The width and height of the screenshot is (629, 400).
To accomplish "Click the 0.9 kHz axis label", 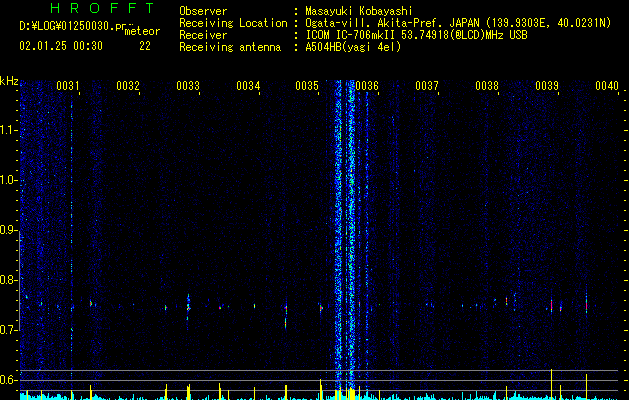I will click(8, 230).
